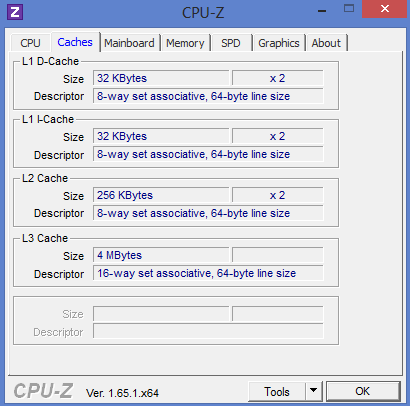Click the L3 Cache 4 MBytes field

(x=161, y=255)
